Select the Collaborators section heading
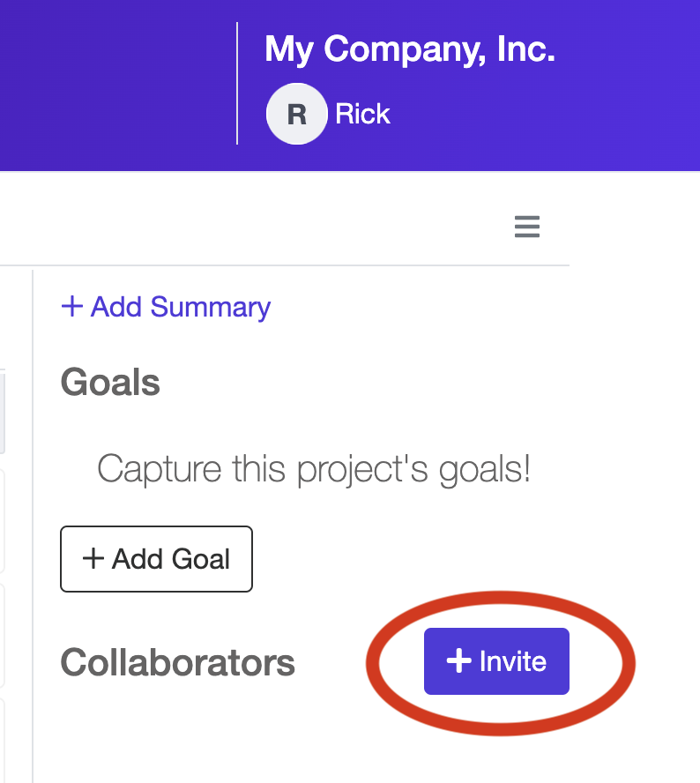 177,663
